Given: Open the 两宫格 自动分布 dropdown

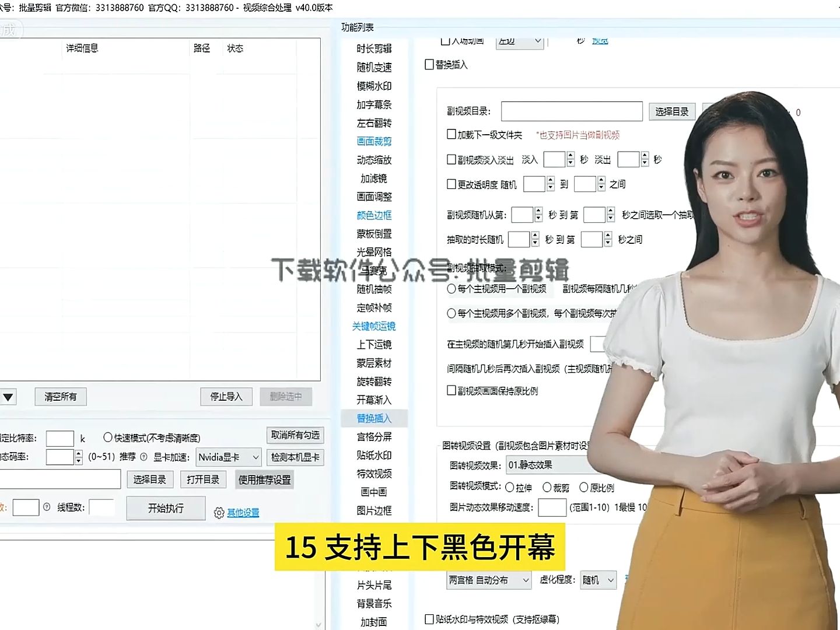Looking at the screenshot, I should pyautogui.click(x=488, y=580).
